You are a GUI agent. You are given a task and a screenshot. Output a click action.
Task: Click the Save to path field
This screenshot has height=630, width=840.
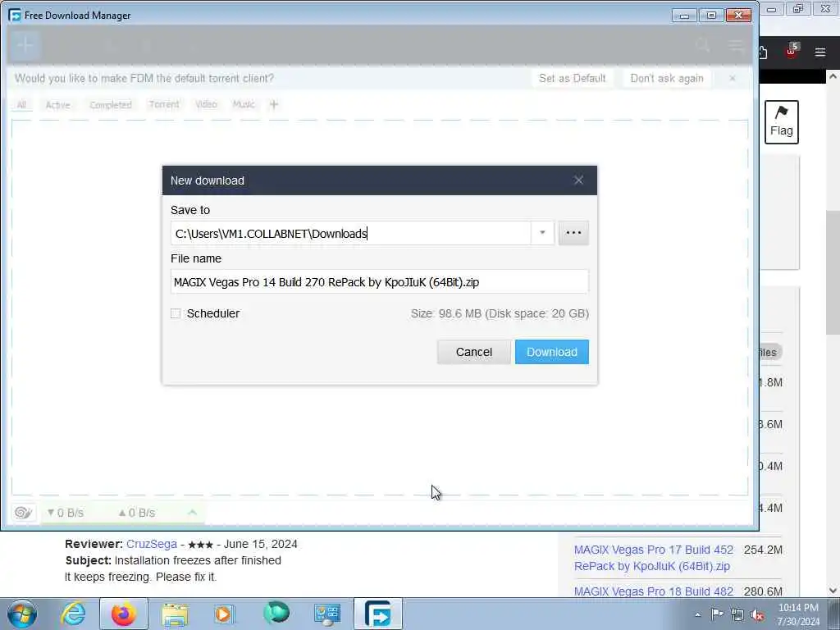(351, 233)
